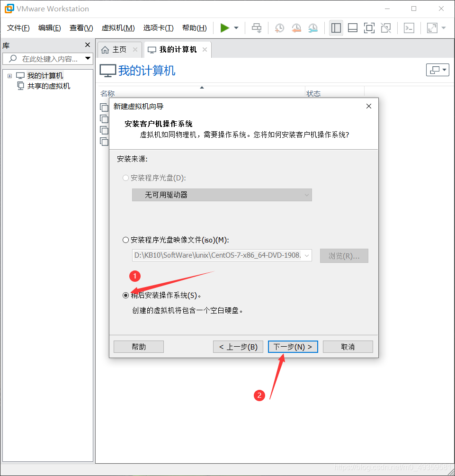Select 共享的虚拟机 in the library tree

49,86
